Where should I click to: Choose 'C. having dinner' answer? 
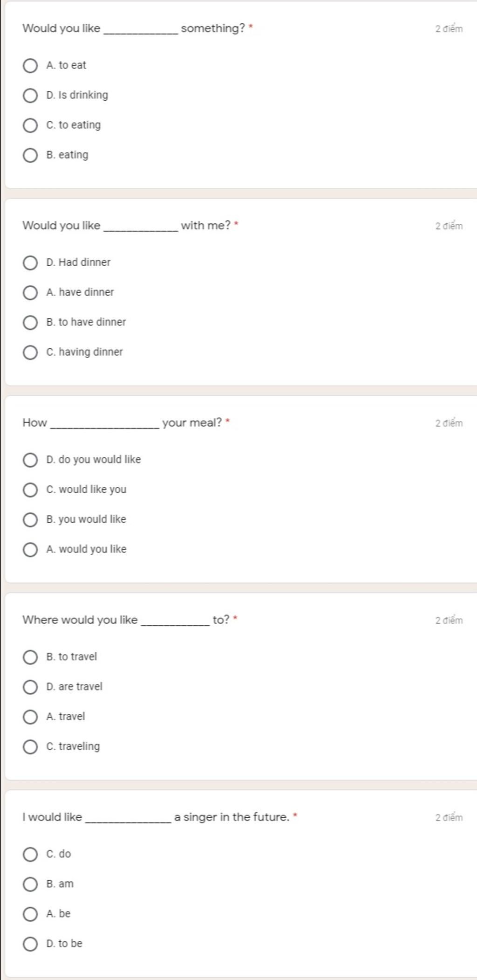click(x=30, y=352)
